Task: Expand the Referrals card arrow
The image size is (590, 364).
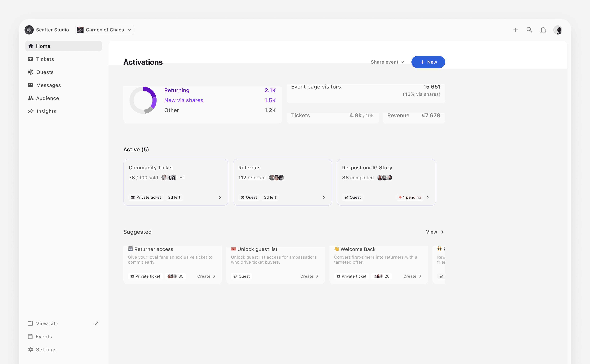Action: (324, 197)
